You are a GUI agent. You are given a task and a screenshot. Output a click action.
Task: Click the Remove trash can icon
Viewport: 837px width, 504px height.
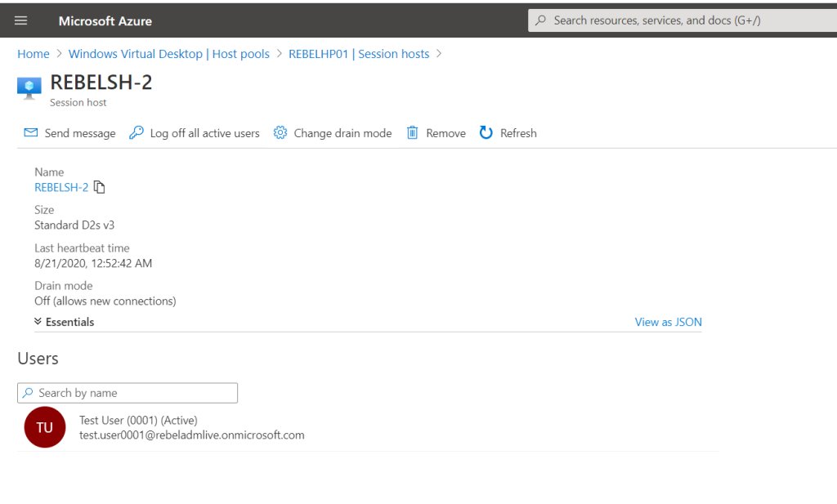coord(413,132)
